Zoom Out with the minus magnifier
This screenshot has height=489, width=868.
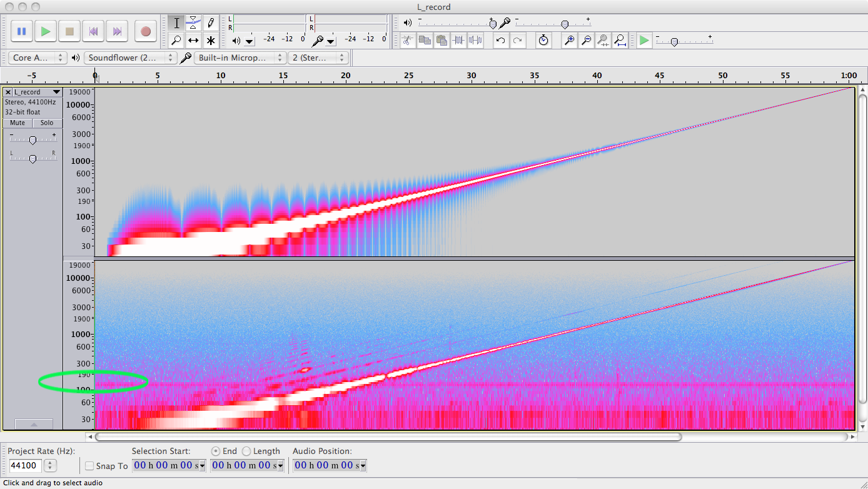pyautogui.click(x=586, y=41)
